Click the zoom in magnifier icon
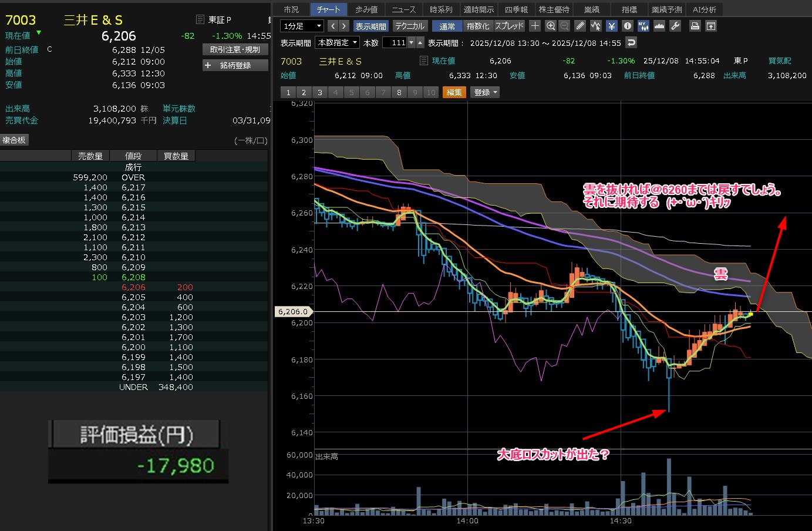 tap(550, 26)
